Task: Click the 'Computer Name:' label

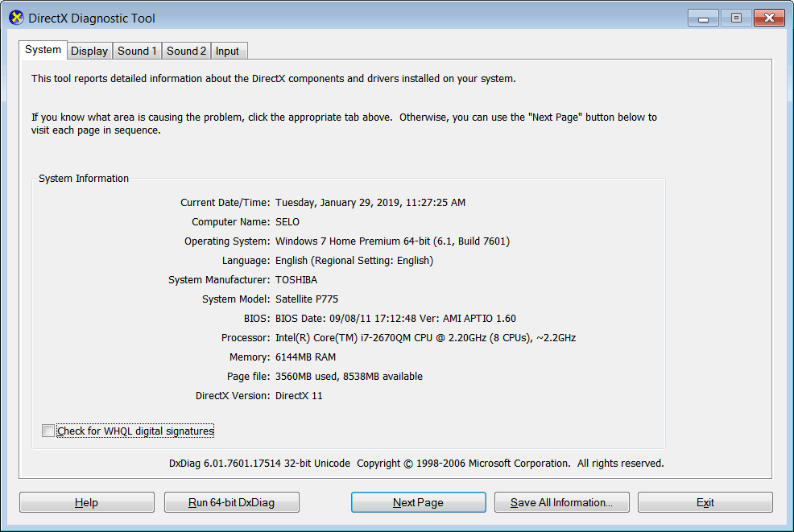Action: click(x=231, y=221)
